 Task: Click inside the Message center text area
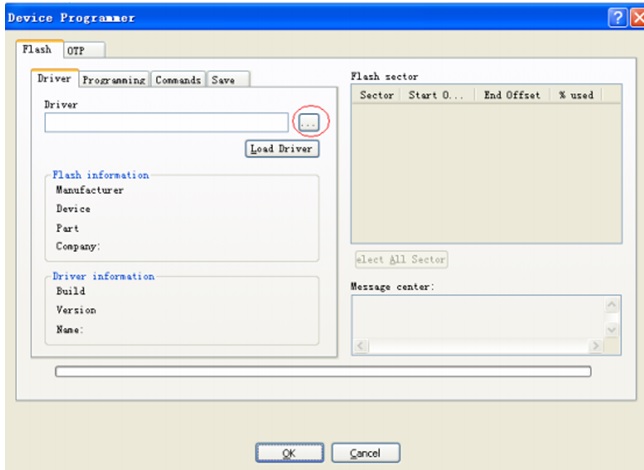(478, 318)
